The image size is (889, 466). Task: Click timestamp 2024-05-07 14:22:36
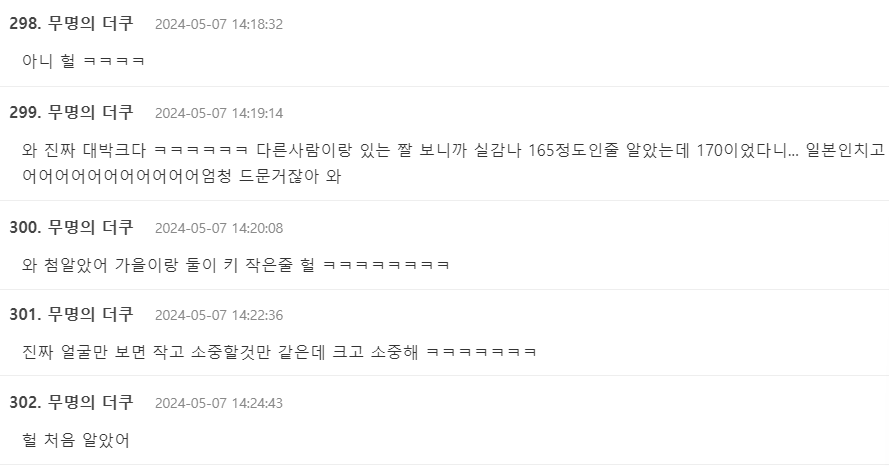(x=218, y=315)
